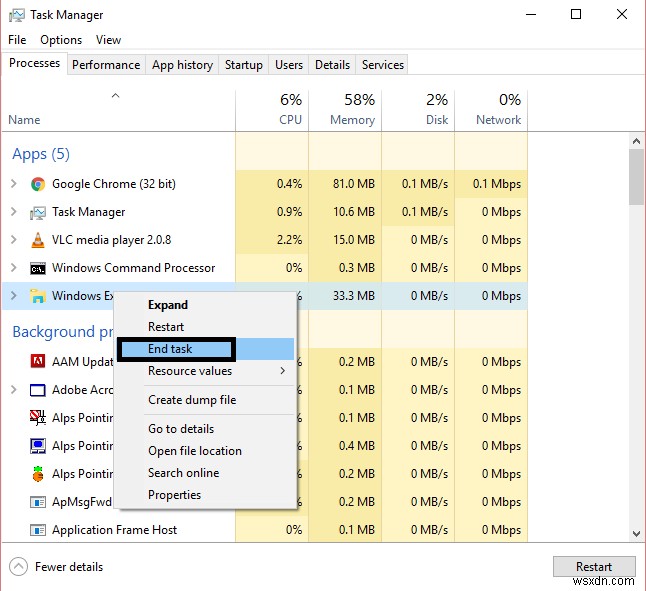Viewport: 646px width, 591px height.
Task: Open the Options menu
Action: pyautogui.click(x=61, y=40)
